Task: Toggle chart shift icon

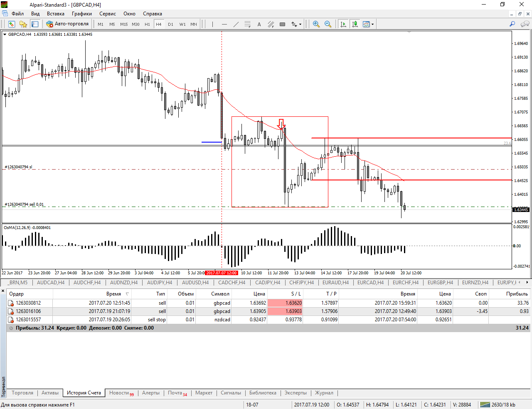Action: [355, 24]
